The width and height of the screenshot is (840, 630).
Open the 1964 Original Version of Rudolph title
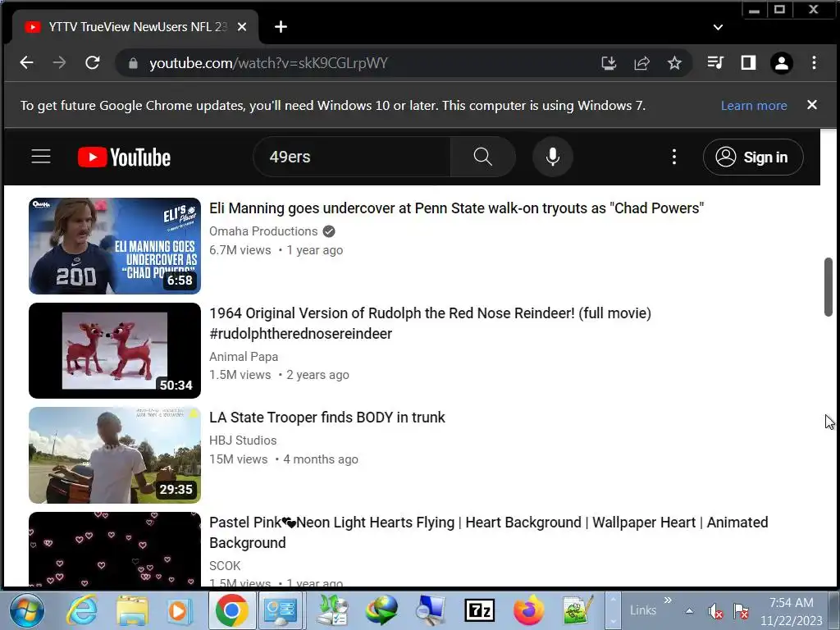pos(430,323)
